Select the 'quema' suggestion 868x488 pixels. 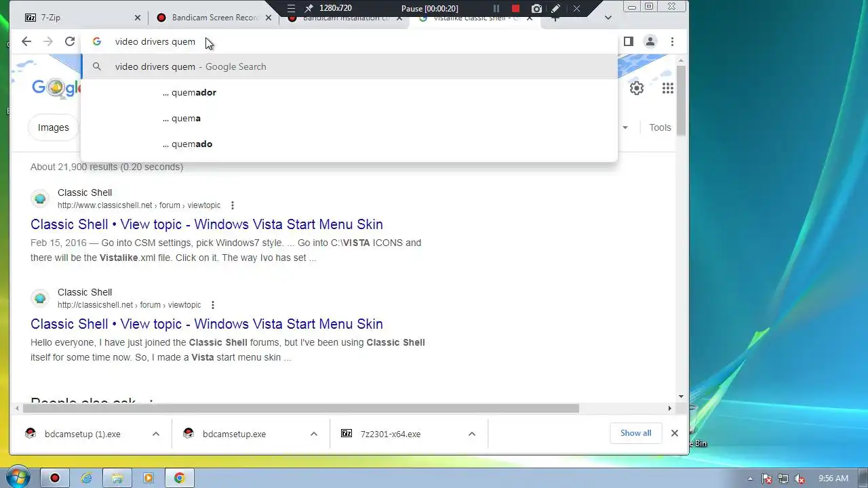(349, 118)
